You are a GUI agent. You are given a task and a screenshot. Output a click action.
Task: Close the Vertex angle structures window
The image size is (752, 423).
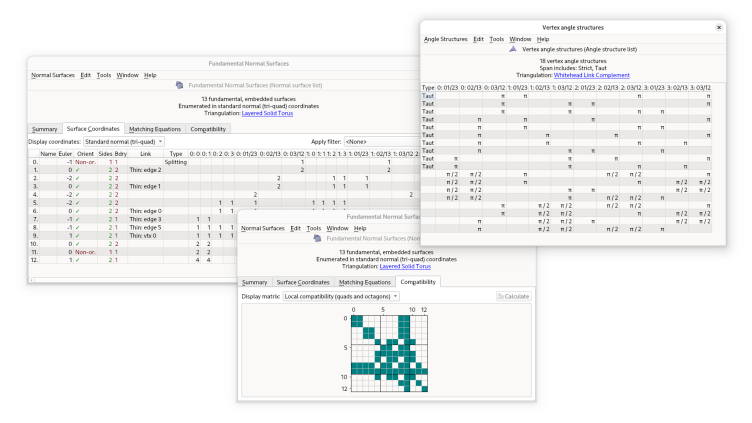[x=719, y=27]
